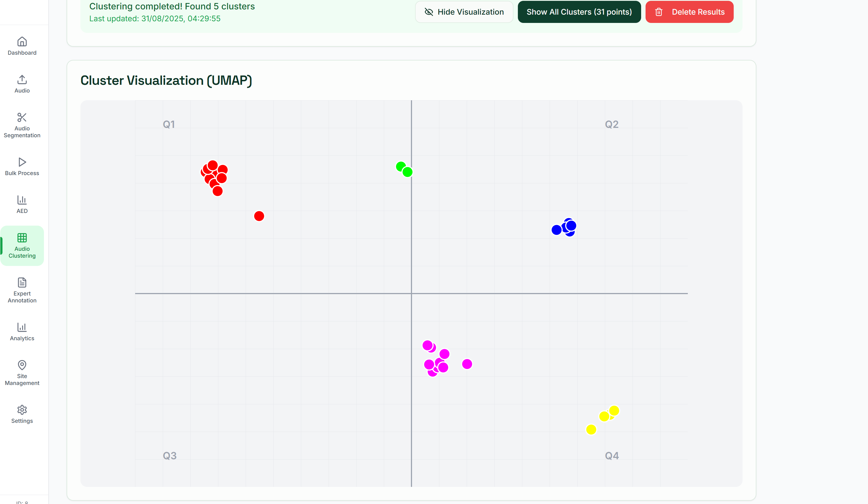Viewport: 868px width, 504px height.
Task: Click the lowest yellow cluster point
Action: point(591,430)
